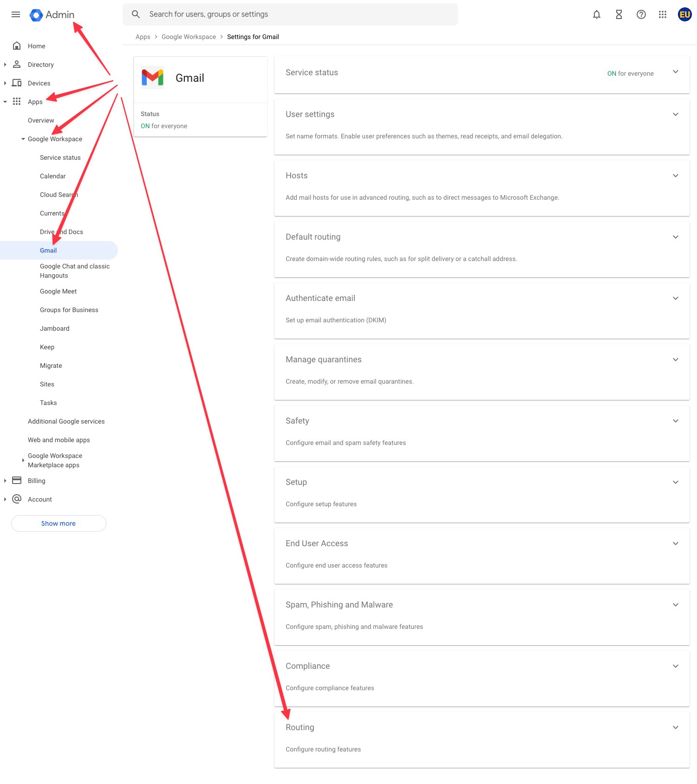Viewport: 697px width, 784px height.
Task: Expand the Setup panel chevron
Action: (x=676, y=482)
